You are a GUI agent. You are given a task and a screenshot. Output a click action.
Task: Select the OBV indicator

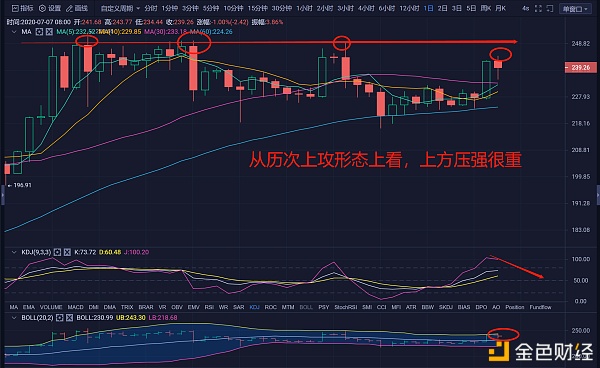177,307
